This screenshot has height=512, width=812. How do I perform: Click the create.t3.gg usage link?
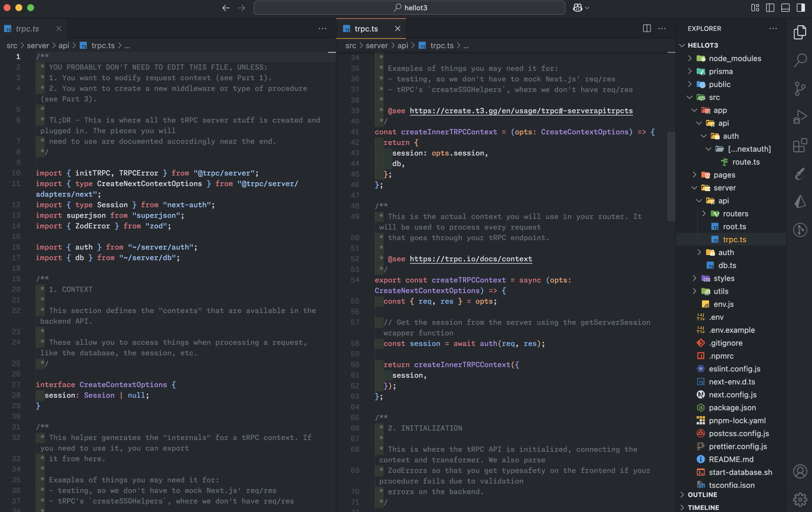521,111
